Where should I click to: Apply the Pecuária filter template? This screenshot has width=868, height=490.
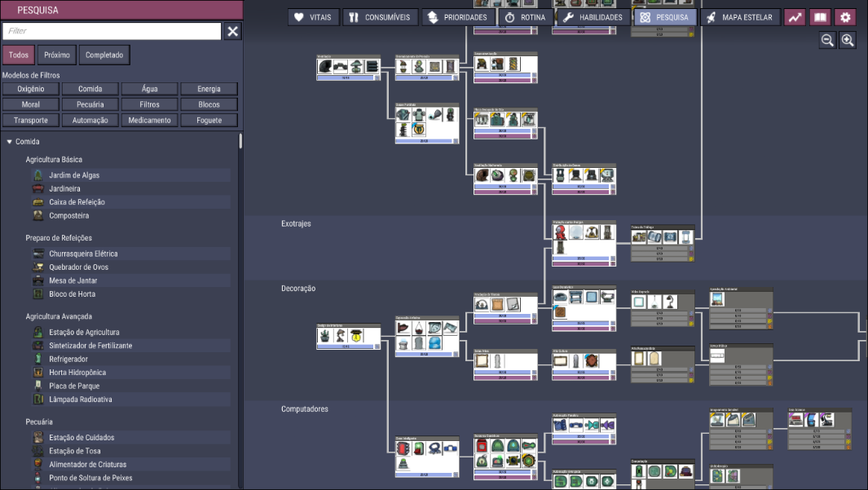tap(90, 104)
